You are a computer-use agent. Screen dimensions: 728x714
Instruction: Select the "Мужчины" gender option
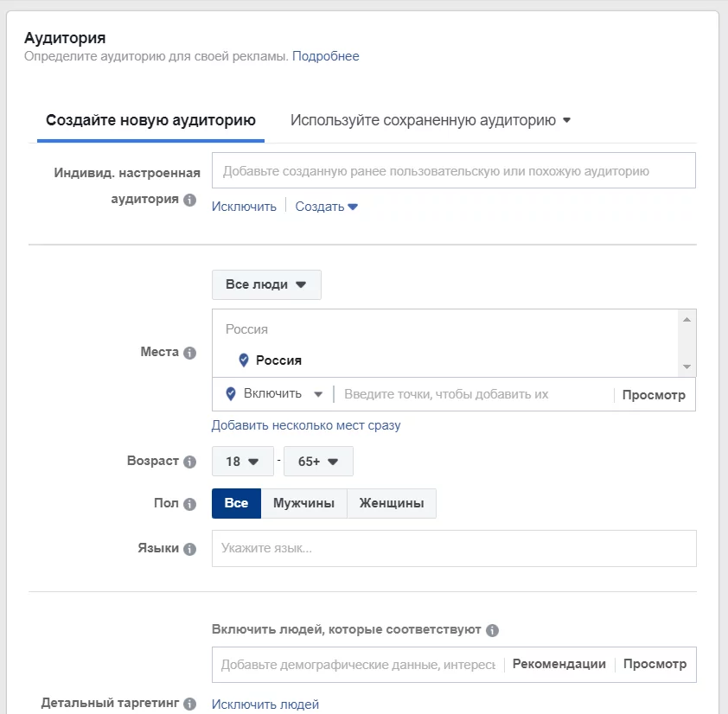303,503
